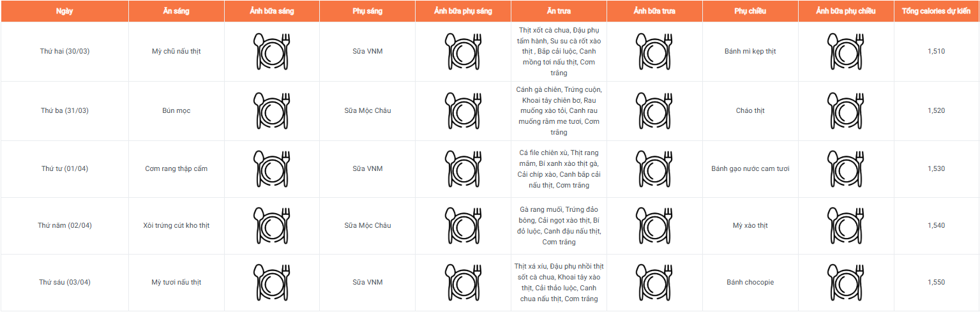Open Friday's breakfast photo plate icon

(271, 283)
